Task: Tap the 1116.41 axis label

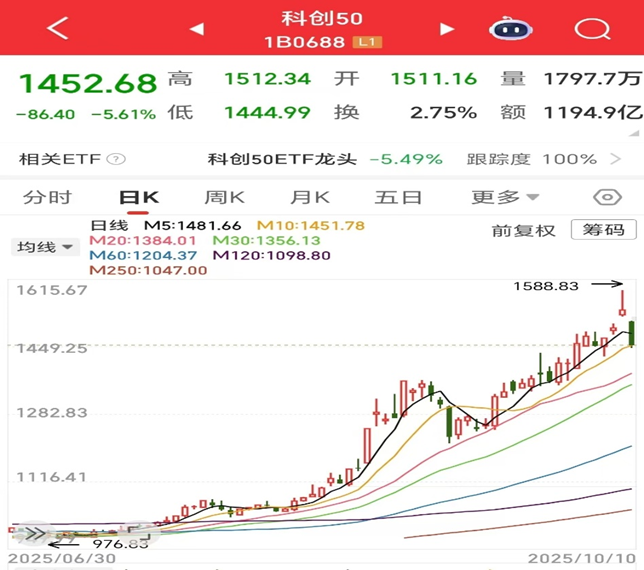Action: (x=52, y=477)
